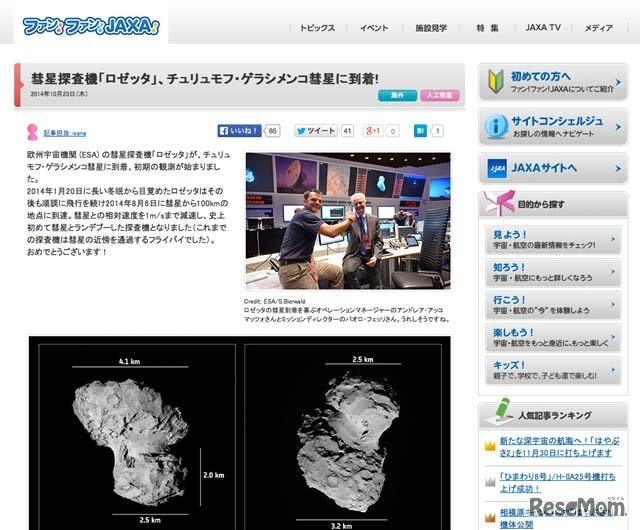
Task: Click the blue info concierge icon
Action: [x=496, y=126]
